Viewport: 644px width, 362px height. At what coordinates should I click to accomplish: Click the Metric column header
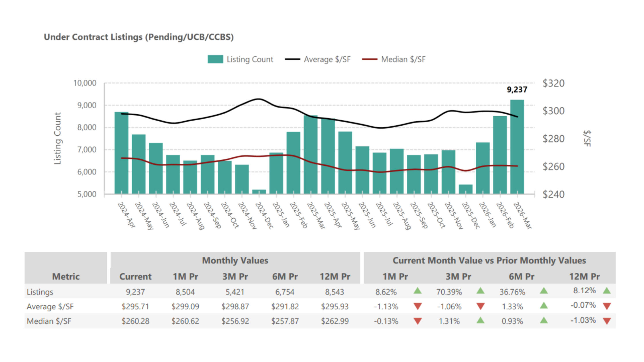pyautogui.click(x=66, y=276)
